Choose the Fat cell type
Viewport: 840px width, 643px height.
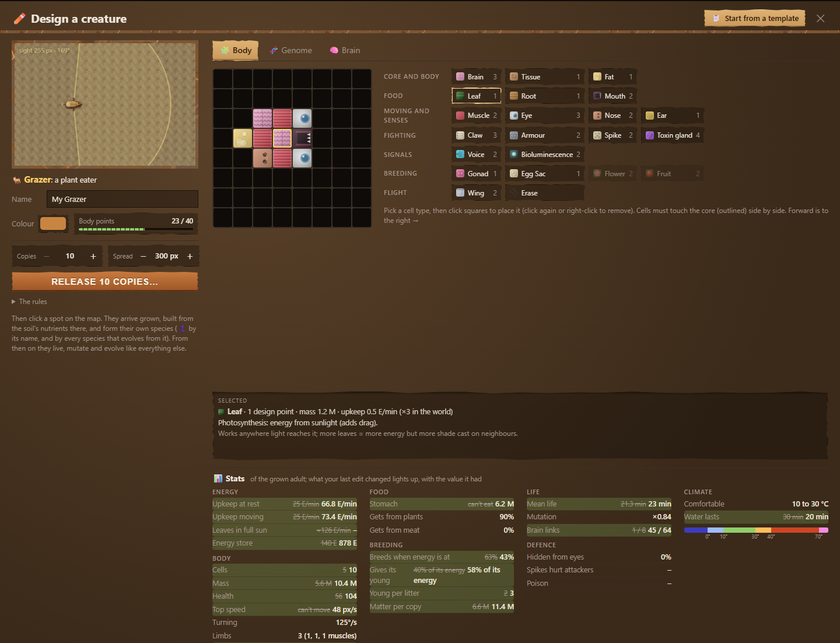[612, 76]
